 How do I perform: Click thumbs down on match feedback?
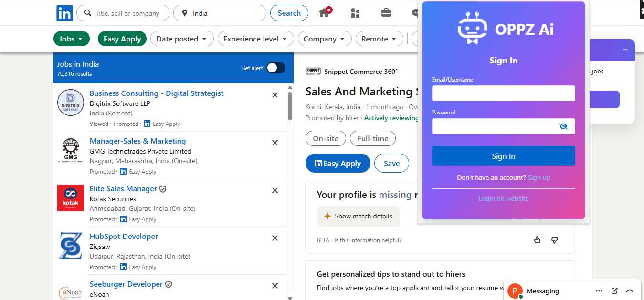coord(554,240)
